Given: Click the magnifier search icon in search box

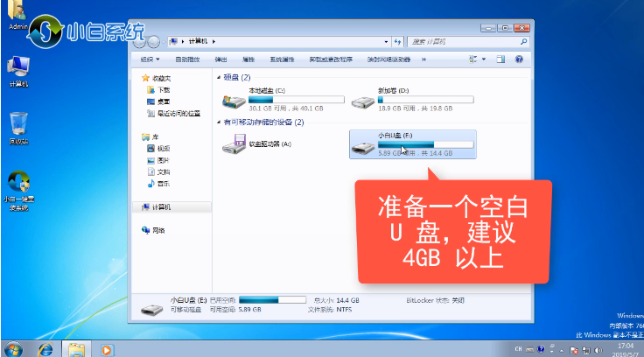Looking at the screenshot, I should (523, 41).
